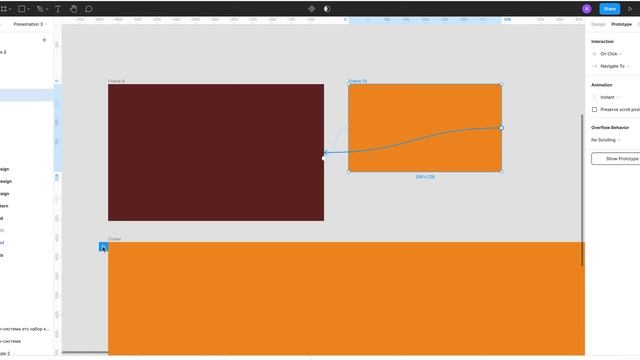Select the Comment tool
640x360 pixels.
click(x=89, y=9)
